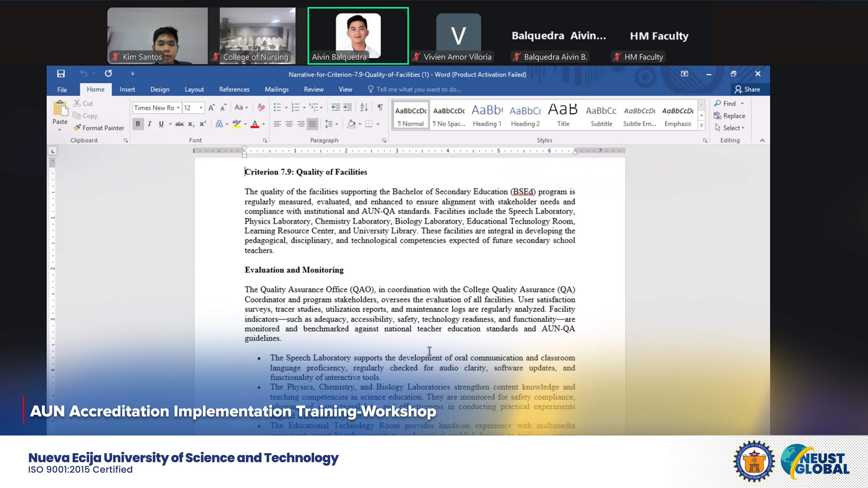Click Copy in the Clipboard group

(85, 116)
